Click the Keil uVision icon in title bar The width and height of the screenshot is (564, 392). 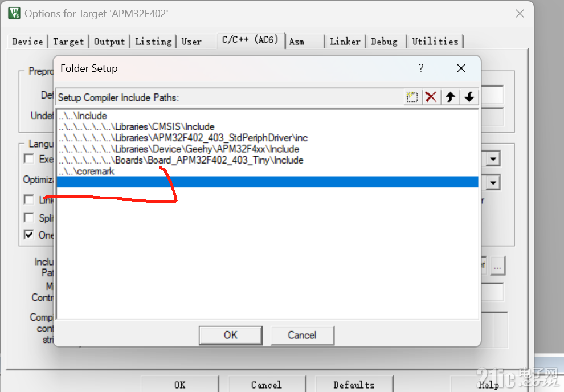pyautogui.click(x=14, y=13)
